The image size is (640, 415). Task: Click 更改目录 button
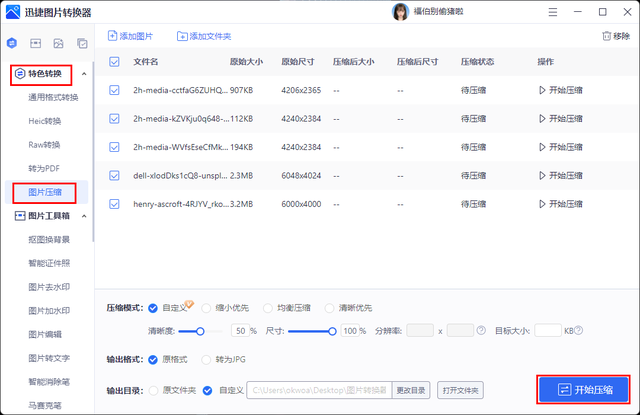click(411, 391)
